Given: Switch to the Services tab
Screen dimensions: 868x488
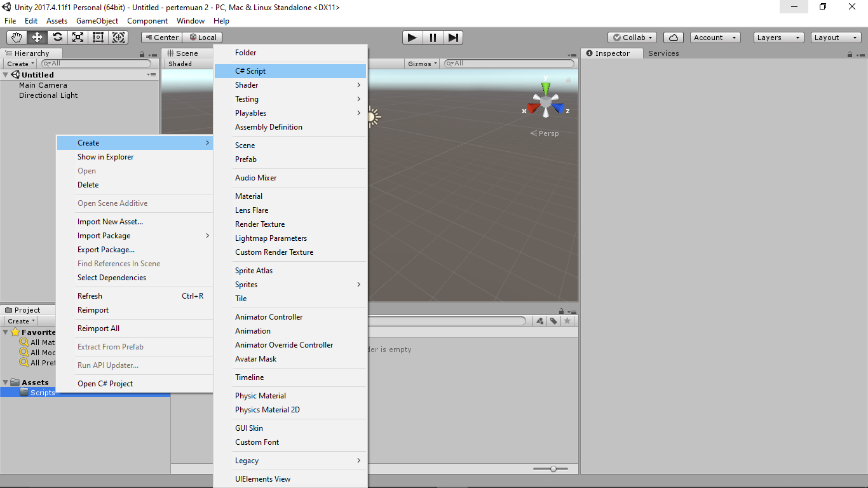Looking at the screenshot, I should tap(663, 53).
